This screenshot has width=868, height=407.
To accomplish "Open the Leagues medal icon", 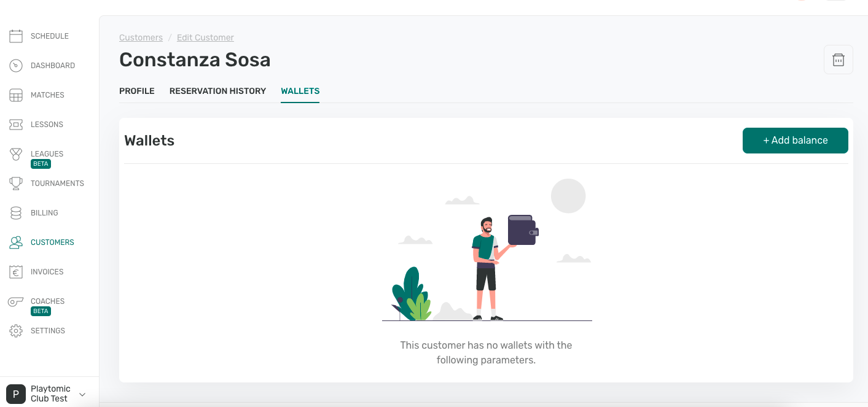I will point(16,154).
